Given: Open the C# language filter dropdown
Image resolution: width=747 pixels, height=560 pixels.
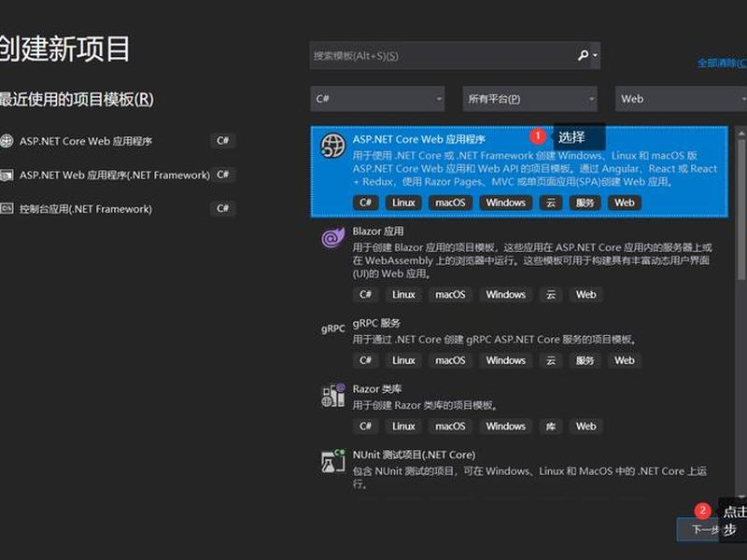Looking at the screenshot, I should 377,99.
